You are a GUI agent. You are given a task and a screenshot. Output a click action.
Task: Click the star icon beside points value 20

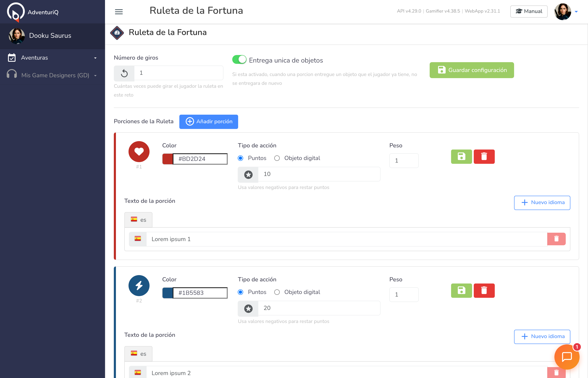point(248,308)
